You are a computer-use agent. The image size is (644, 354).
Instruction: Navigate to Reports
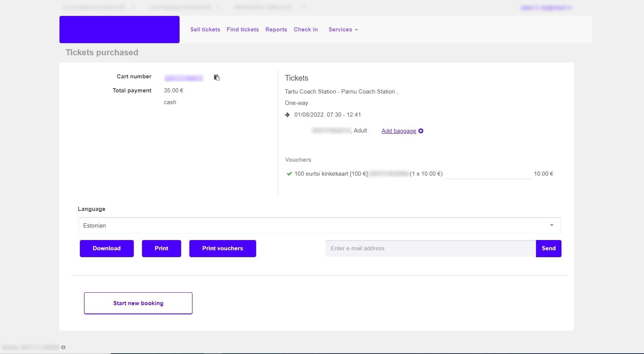pos(276,30)
